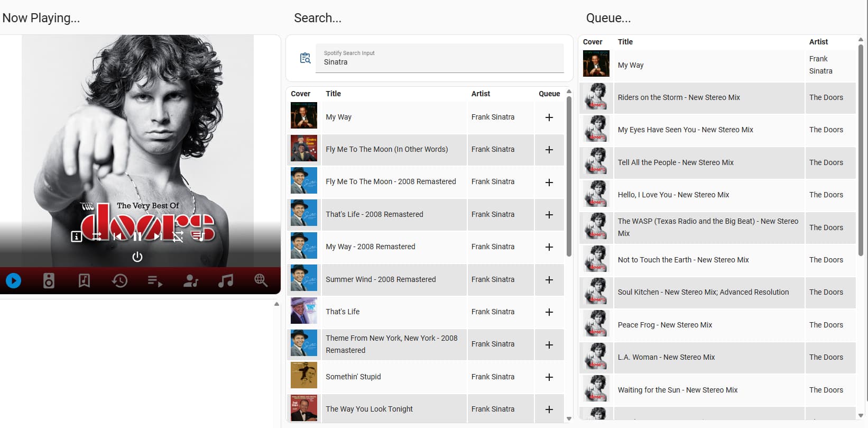
Task: Queue Fly Me To The Moon - 2008 Remastered
Action: pos(549,183)
